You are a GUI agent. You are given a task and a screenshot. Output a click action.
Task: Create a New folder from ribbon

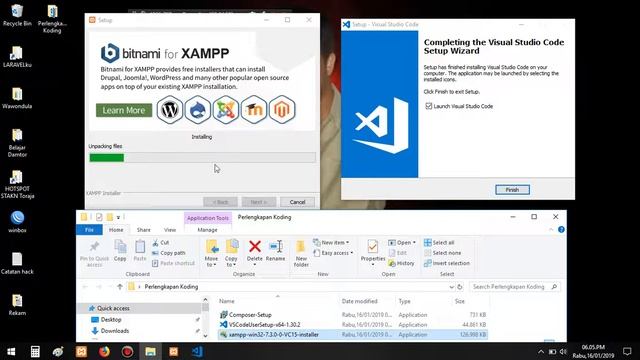(x=301, y=253)
